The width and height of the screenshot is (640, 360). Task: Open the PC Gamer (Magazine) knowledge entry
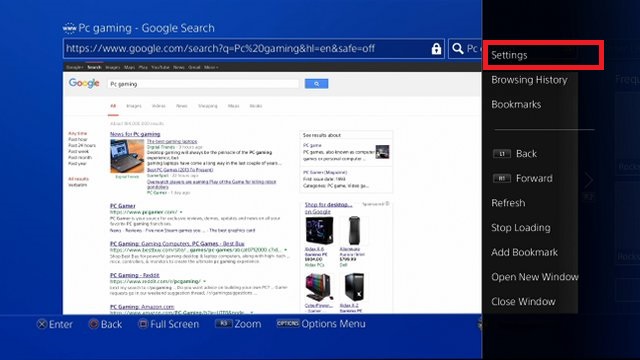click(x=325, y=172)
